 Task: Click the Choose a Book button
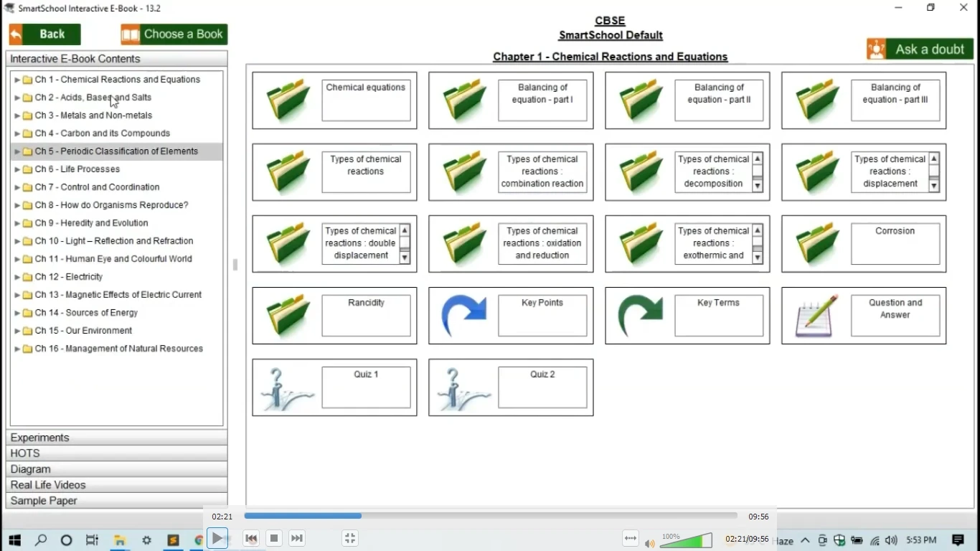174,34
